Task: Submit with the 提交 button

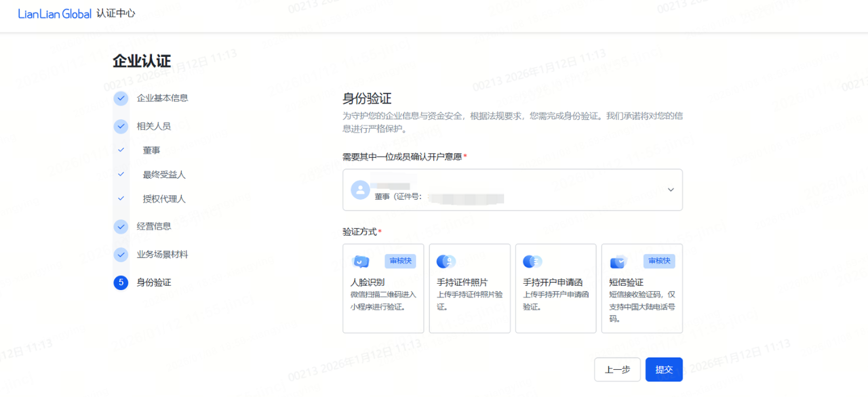Action: (664, 369)
